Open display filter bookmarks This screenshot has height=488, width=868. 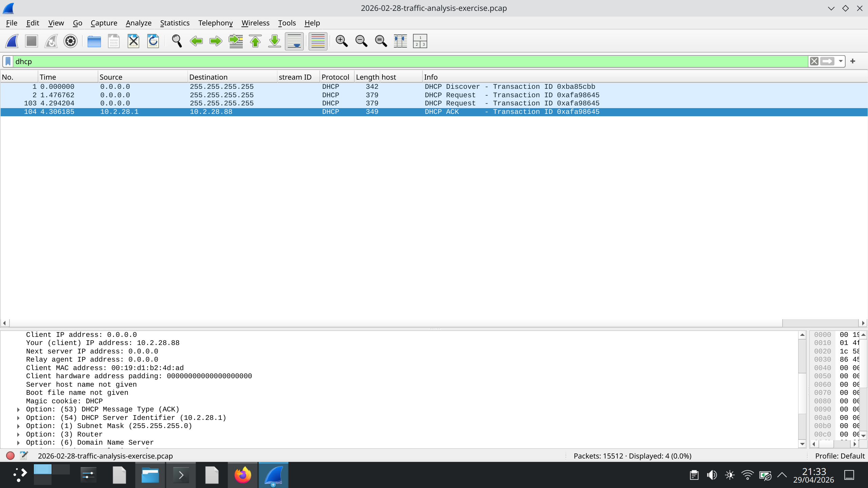pos(8,61)
